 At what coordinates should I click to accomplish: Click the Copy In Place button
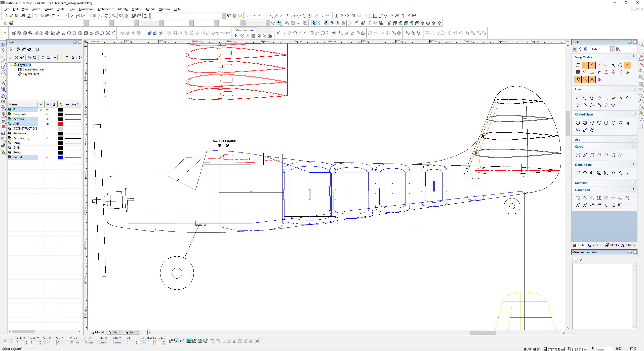221,33
